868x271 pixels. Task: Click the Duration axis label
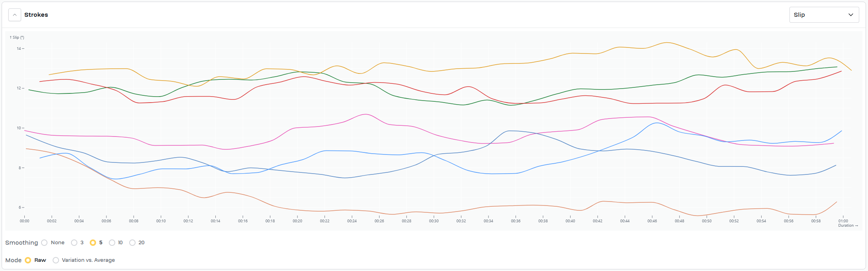click(848, 226)
